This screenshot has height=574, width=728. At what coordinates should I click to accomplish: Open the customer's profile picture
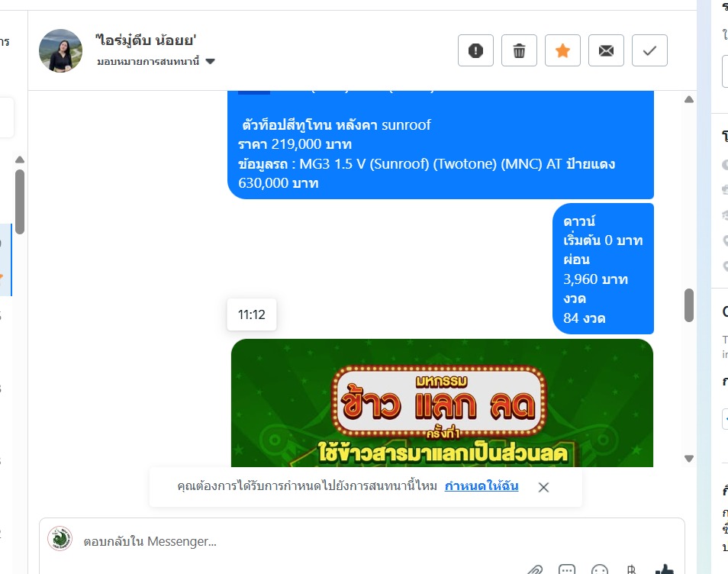coord(60,50)
